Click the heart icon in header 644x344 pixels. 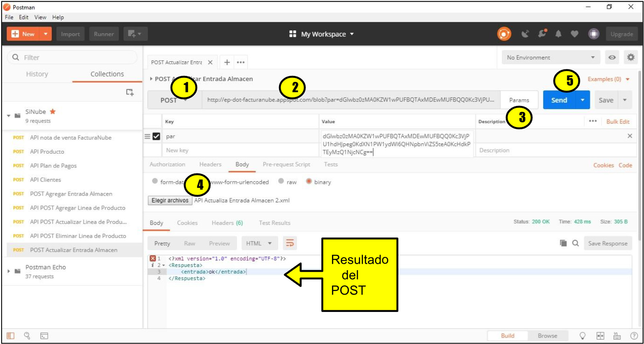coord(575,34)
